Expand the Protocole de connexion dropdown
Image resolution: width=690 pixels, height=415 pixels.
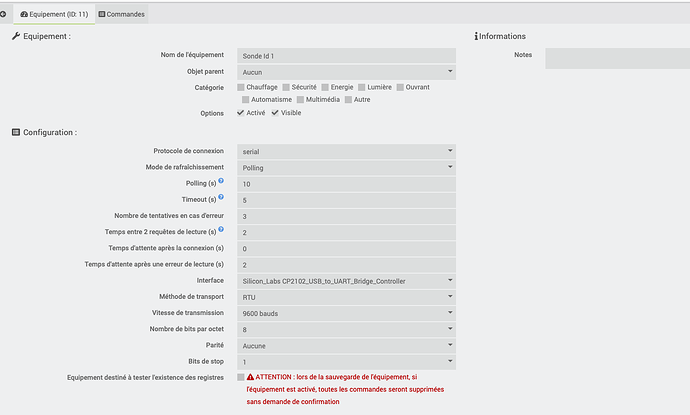coord(346,151)
